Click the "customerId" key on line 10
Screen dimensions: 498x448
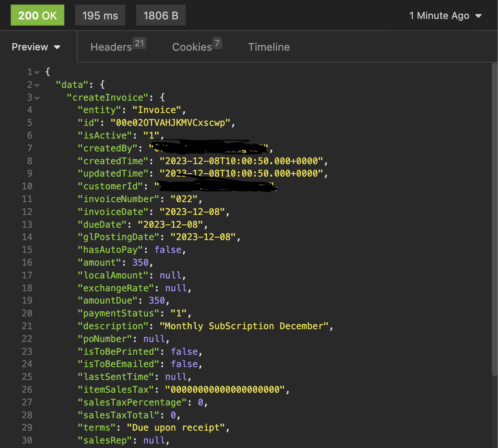tap(110, 186)
